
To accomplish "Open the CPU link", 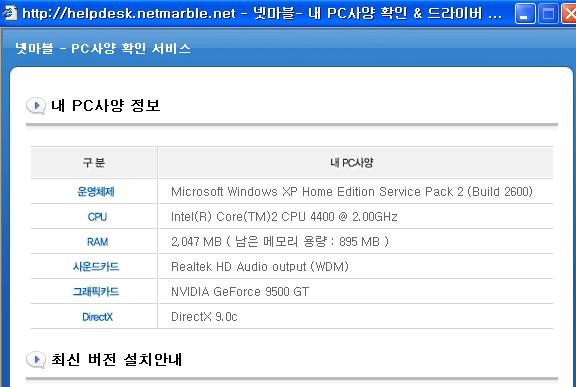I will (x=97, y=217).
